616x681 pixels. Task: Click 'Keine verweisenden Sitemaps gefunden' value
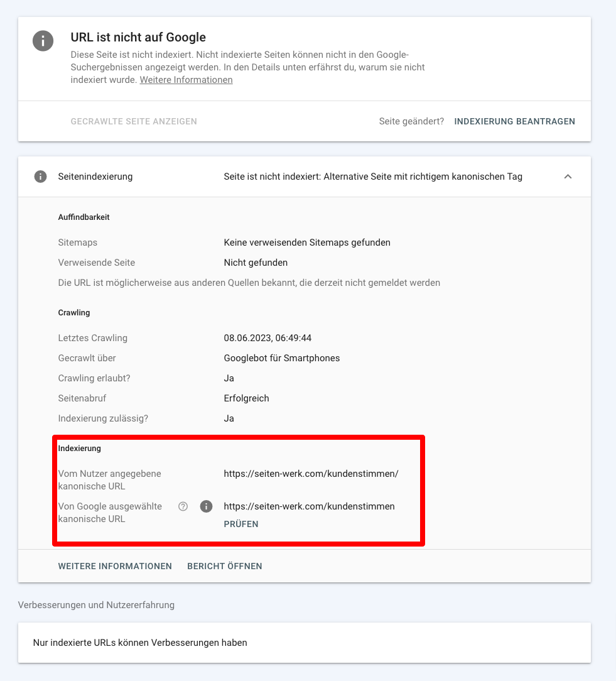[307, 242]
